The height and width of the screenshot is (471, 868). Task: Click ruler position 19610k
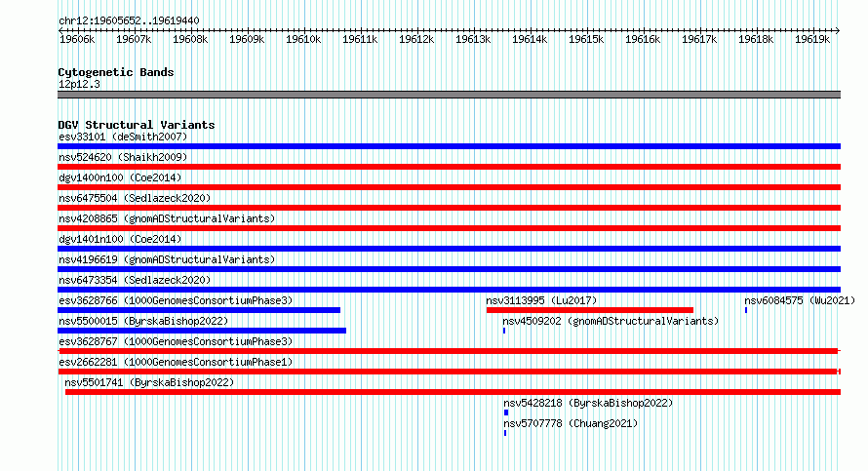tap(303, 39)
